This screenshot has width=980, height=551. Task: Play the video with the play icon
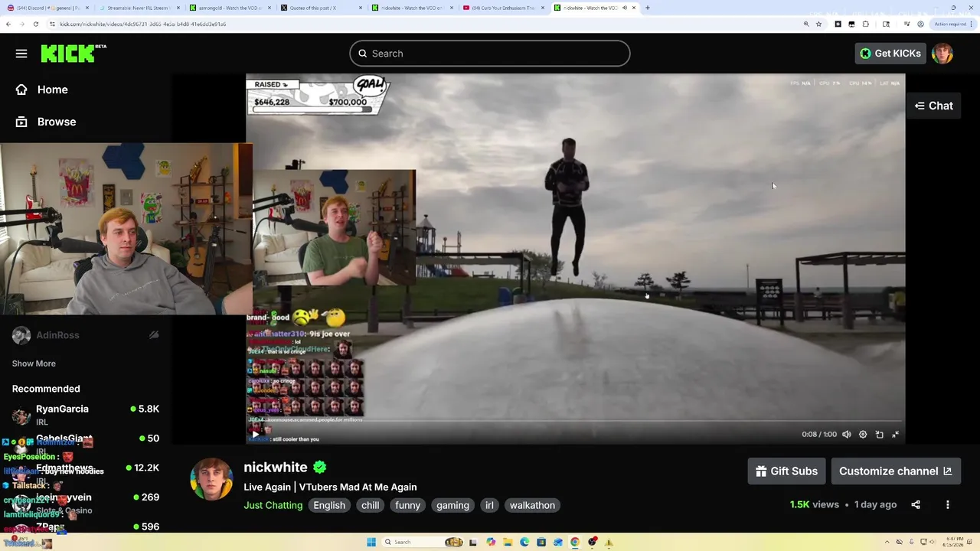point(255,435)
